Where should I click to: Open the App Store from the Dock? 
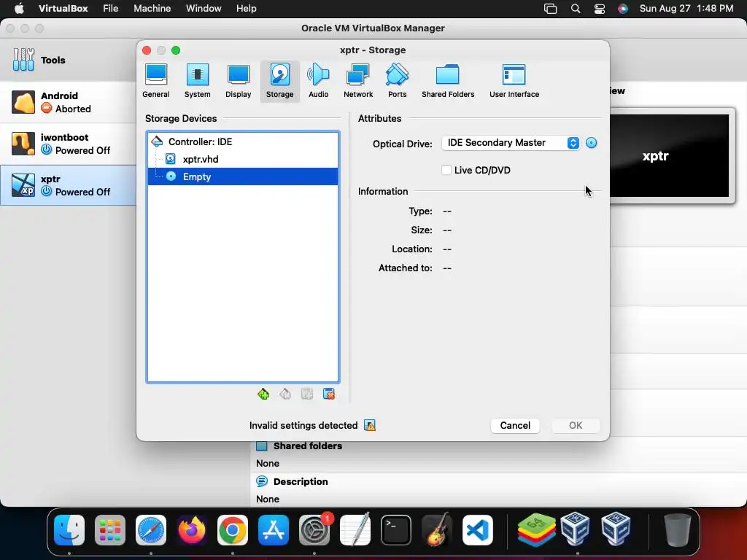point(274,530)
